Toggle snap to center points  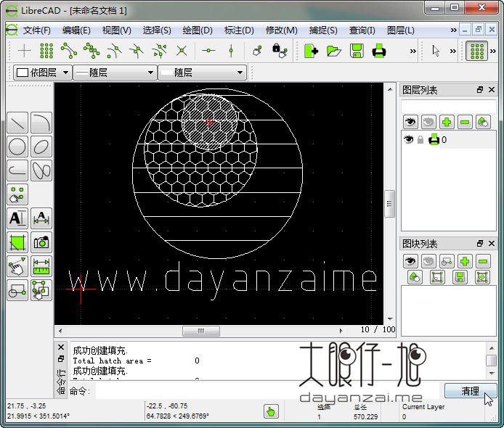(x=114, y=51)
